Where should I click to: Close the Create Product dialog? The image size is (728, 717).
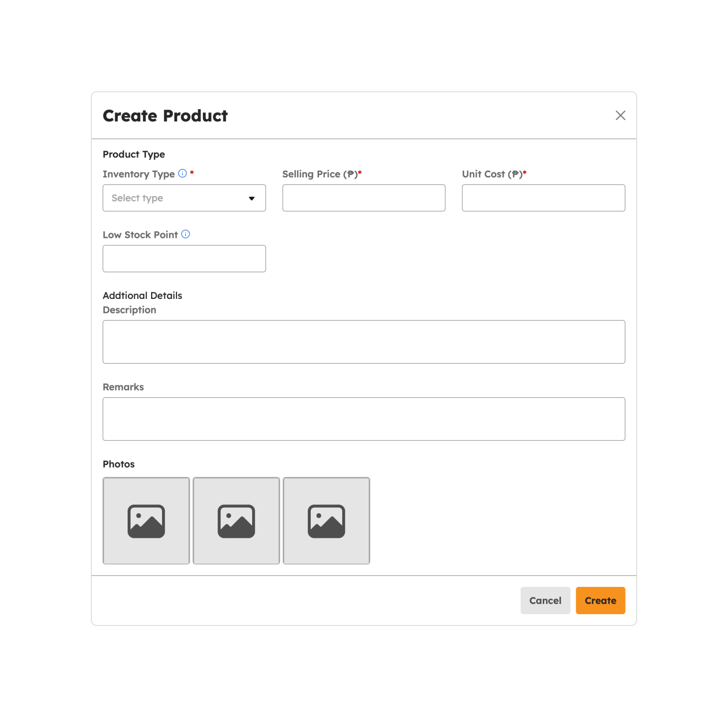(620, 116)
